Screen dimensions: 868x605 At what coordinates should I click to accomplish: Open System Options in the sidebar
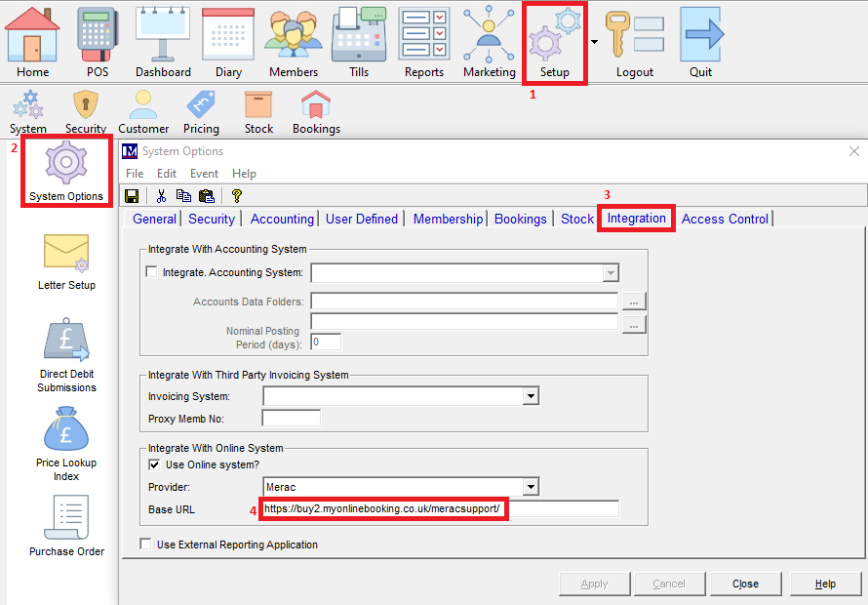point(66,171)
